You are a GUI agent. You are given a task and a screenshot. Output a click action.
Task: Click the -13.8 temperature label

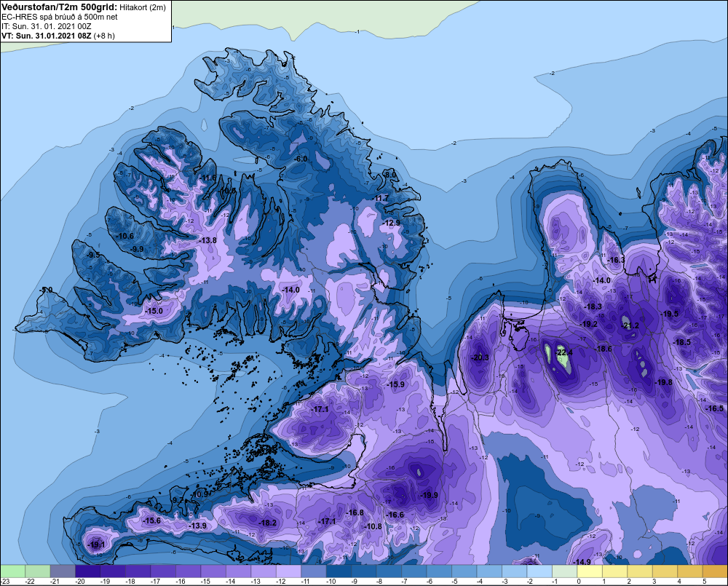tap(208, 240)
